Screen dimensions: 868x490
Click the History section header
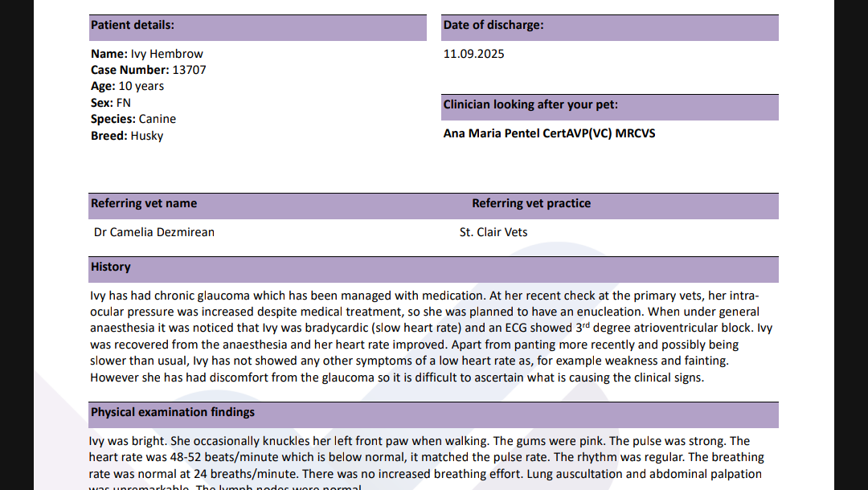pos(111,267)
